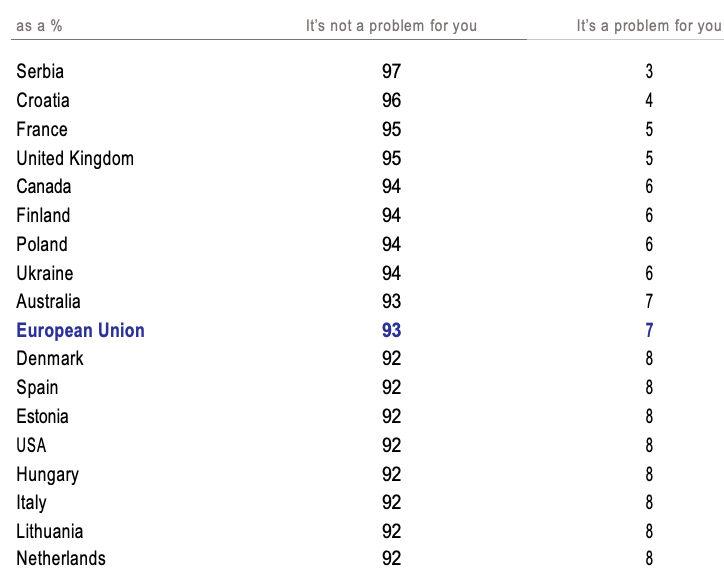Click Serbia's 97 percent value
724x574 pixels.
tap(391, 72)
